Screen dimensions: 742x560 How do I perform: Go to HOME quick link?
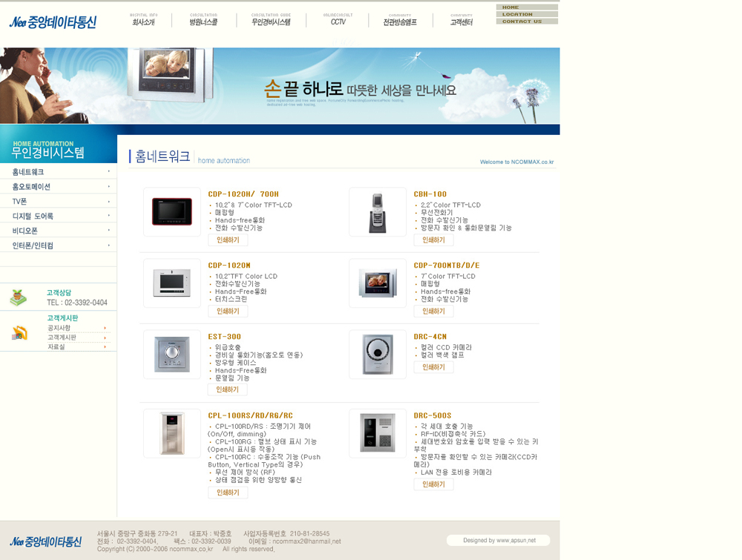[x=527, y=7]
